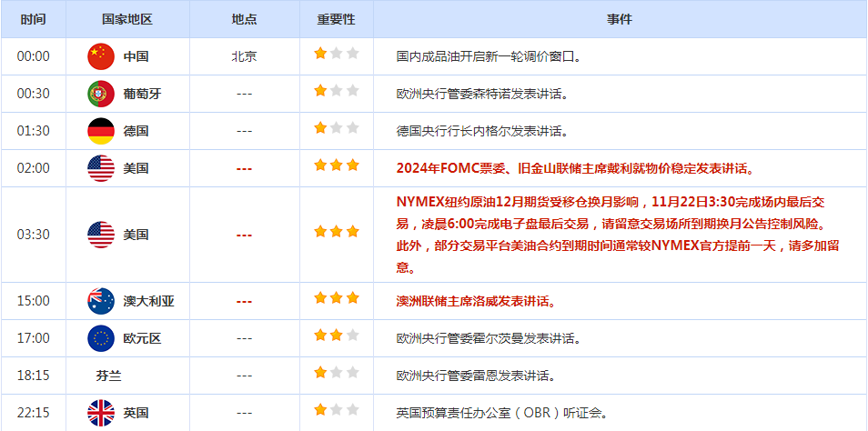The height and width of the screenshot is (431, 868).
Task: Click the 02:00 time cell
Action: (x=34, y=168)
